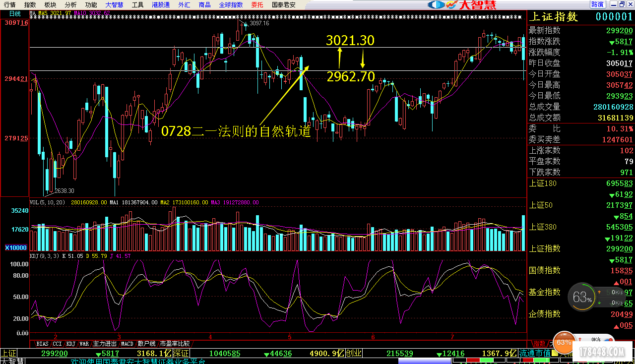Viewport: 635px width, 364px height.
Task: Click the dark 63% network speed widget
Action: [x=582, y=298]
